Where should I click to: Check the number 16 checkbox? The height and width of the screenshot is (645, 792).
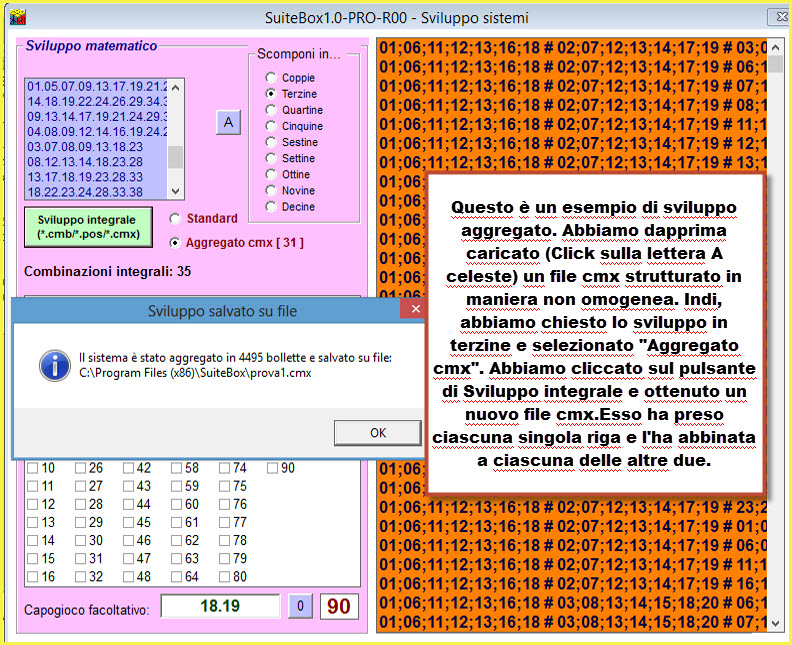34,576
